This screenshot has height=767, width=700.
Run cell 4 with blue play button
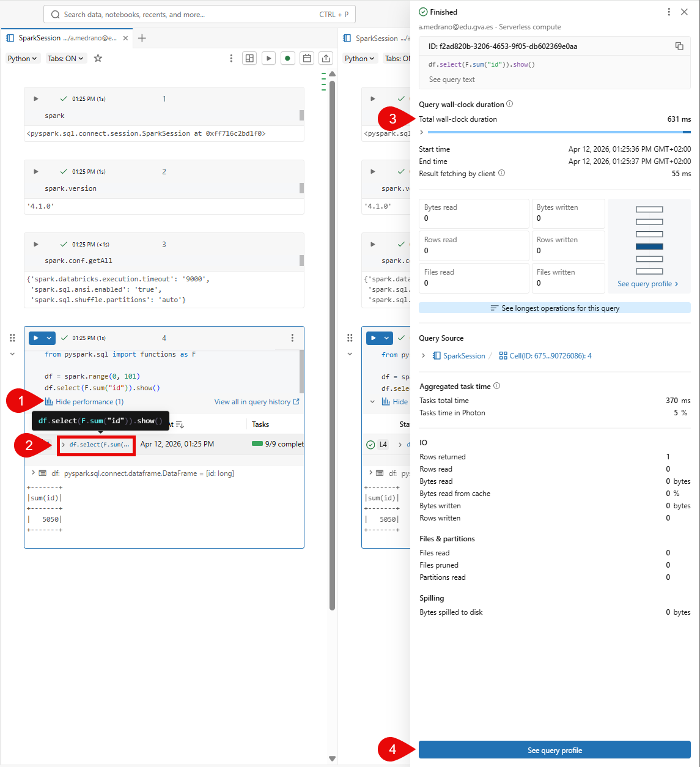point(35,338)
